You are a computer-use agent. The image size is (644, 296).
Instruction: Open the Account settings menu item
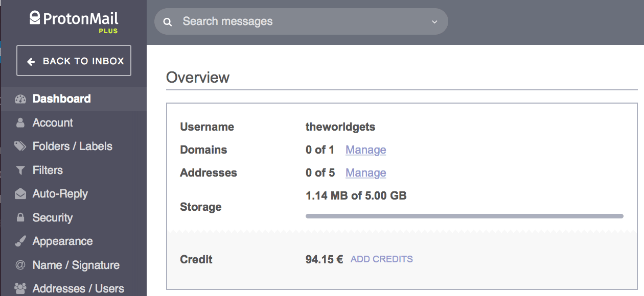53,123
